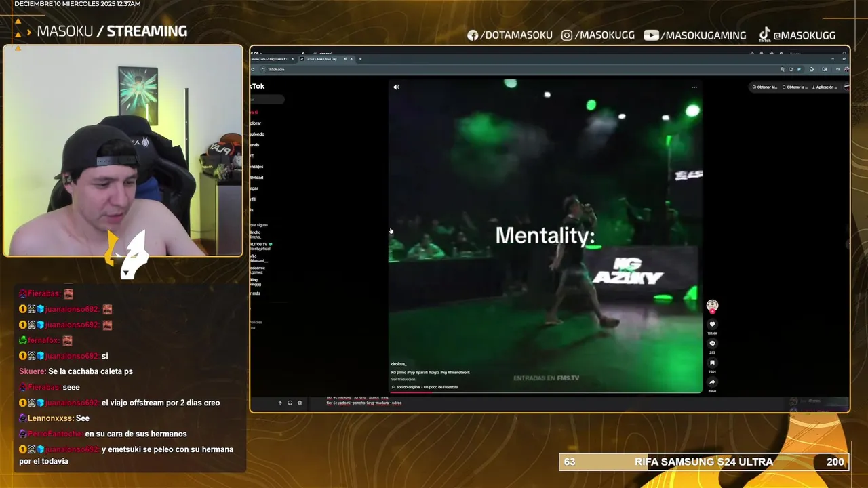The width and height of the screenshot is (868, 488).
Task: Open the drokus_ creator profile link
Action: [x=398, y=364]
